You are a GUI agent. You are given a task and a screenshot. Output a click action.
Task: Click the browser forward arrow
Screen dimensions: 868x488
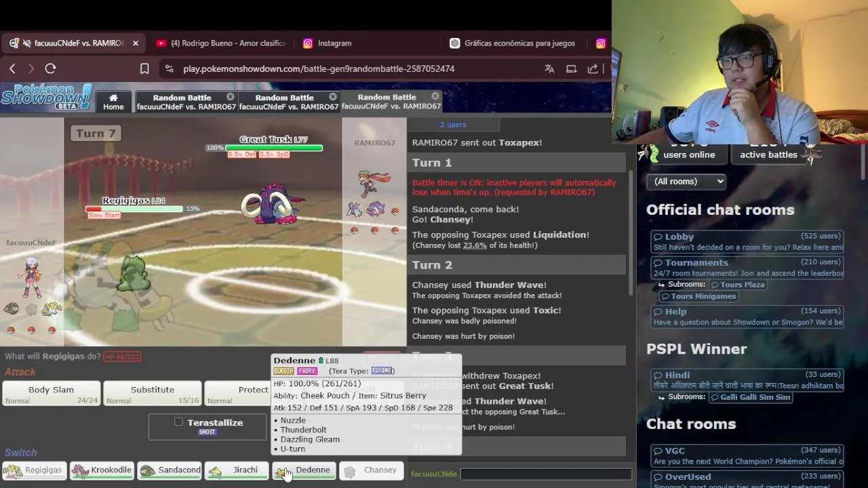point(31,68)
